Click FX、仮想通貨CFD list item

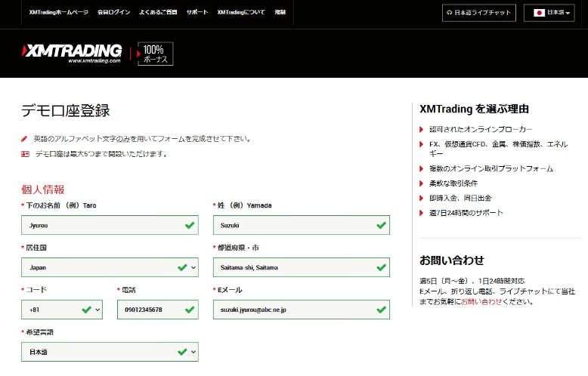click(498, 149)
